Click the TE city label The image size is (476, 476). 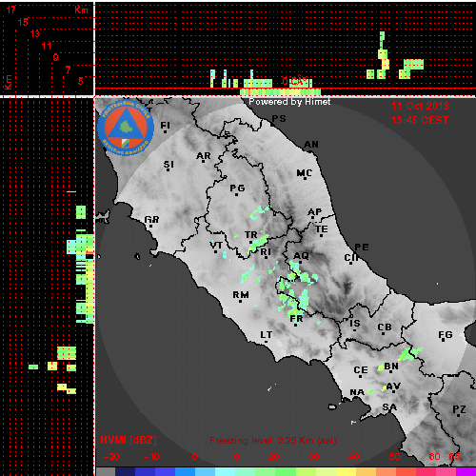coord(322,228)
